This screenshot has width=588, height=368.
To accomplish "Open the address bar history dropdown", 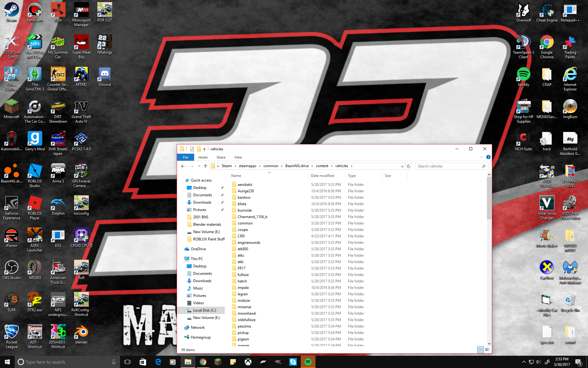I will (402, 166).
